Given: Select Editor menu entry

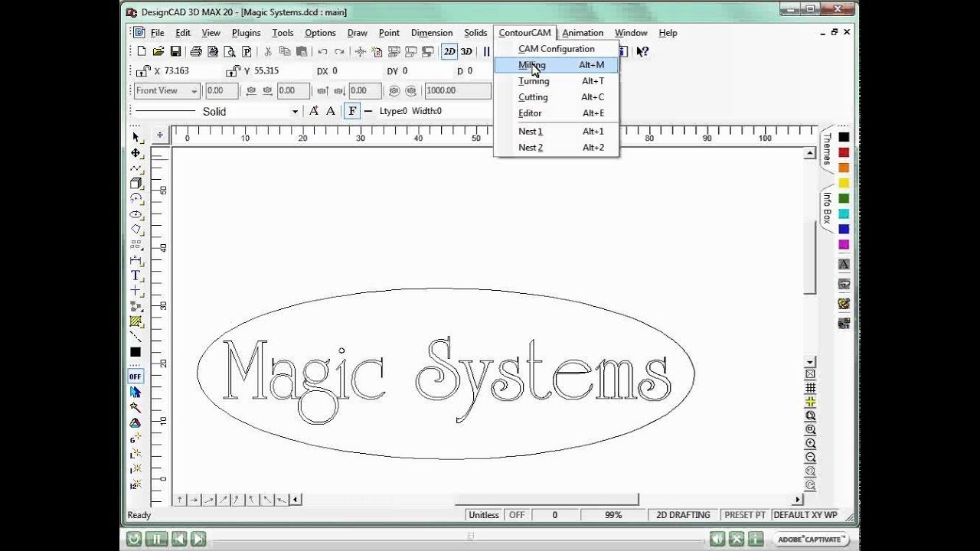Looking at the screenshot, I should pyautogui.click(x=557, y=113).
